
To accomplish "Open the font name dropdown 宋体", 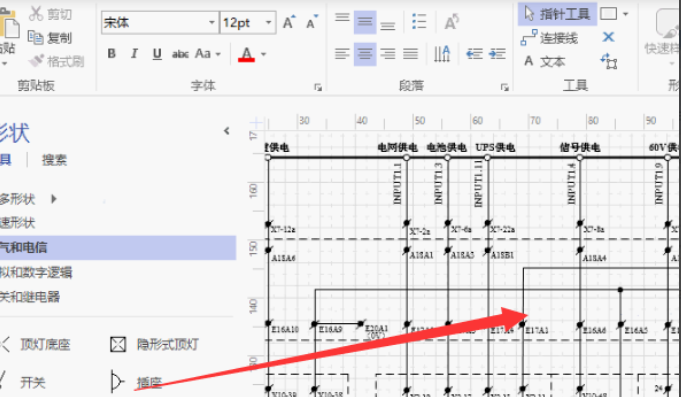I will pyautogui.click(x=212, y=23).
